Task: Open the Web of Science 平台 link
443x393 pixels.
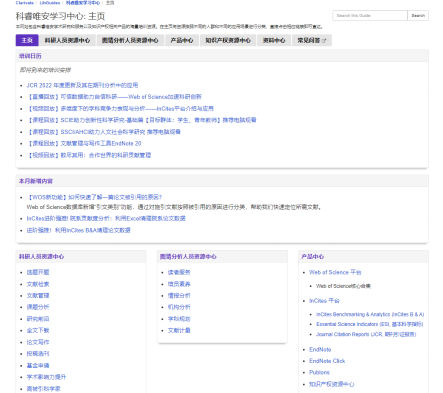Action: [x=335, y=272]
